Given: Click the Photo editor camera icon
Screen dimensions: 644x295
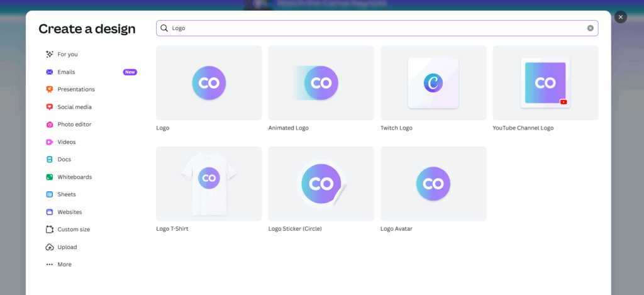Looking at the screenshot, I should 50,125.
